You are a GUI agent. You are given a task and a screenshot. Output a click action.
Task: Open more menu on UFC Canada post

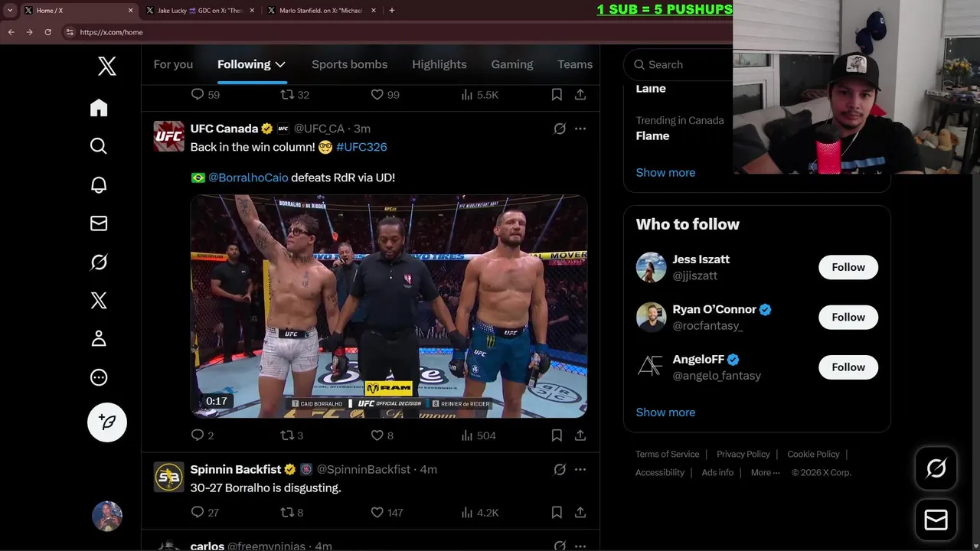coord(580,129)
